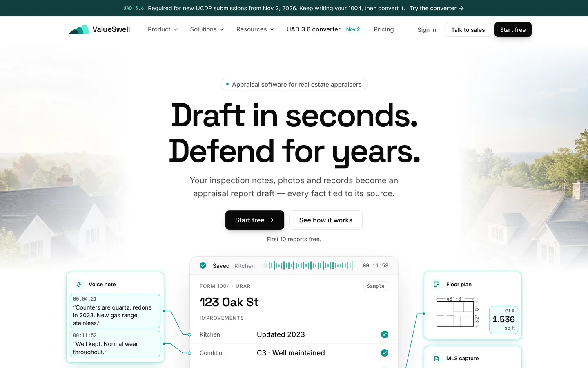Open the Pricing page

[x=384, y=29]
